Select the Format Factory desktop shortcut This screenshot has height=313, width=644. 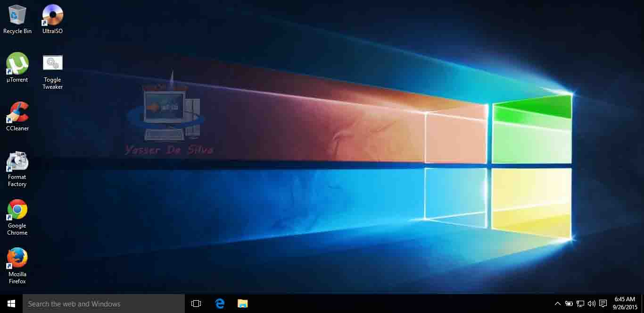17,169
